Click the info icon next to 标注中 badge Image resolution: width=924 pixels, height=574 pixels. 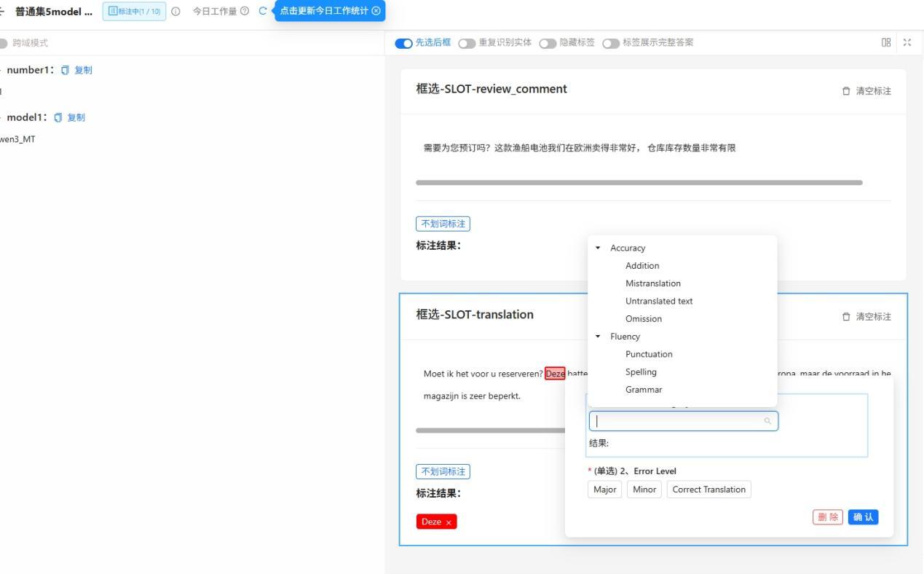click(175, 11)
